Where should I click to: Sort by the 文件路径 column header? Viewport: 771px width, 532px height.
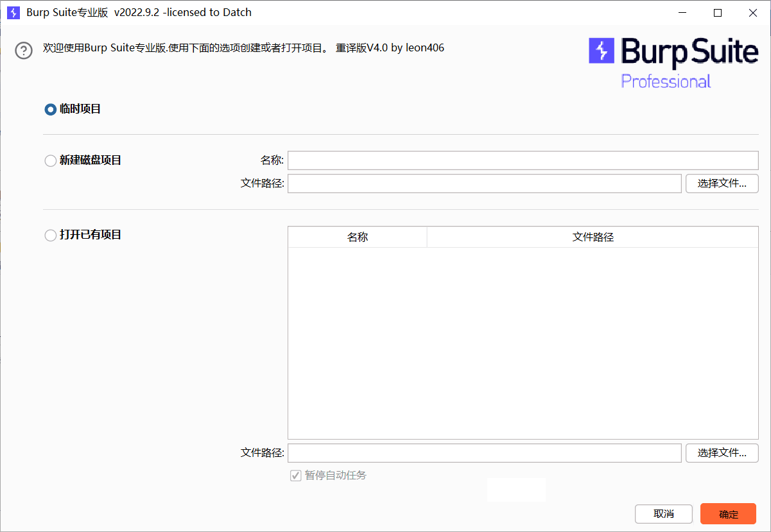[x=593, y=237]
